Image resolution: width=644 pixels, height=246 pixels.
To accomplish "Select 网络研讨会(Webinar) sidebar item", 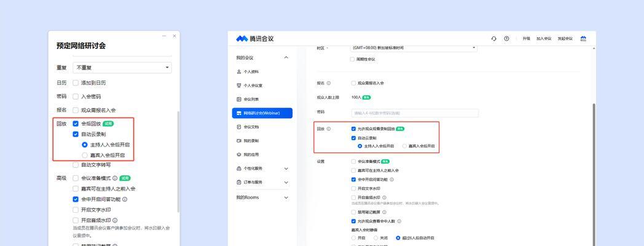I will 262,113.
